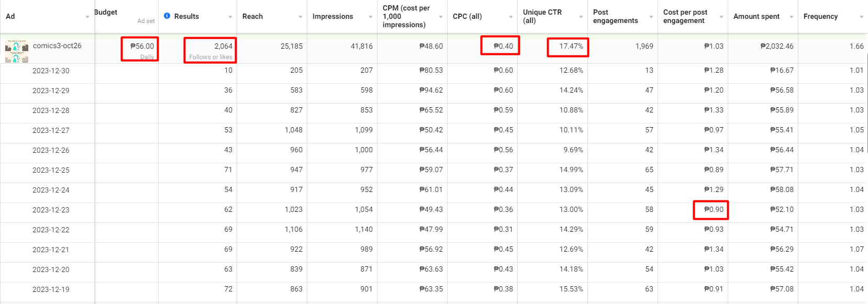The image size is (868, 304).
Task: Click the CPC (all) column dropdown arrow
Action: click(511, 17)
